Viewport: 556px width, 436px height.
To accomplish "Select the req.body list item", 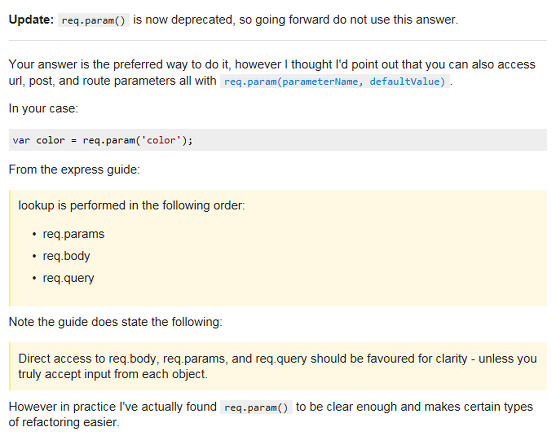I will click(66, 256).
